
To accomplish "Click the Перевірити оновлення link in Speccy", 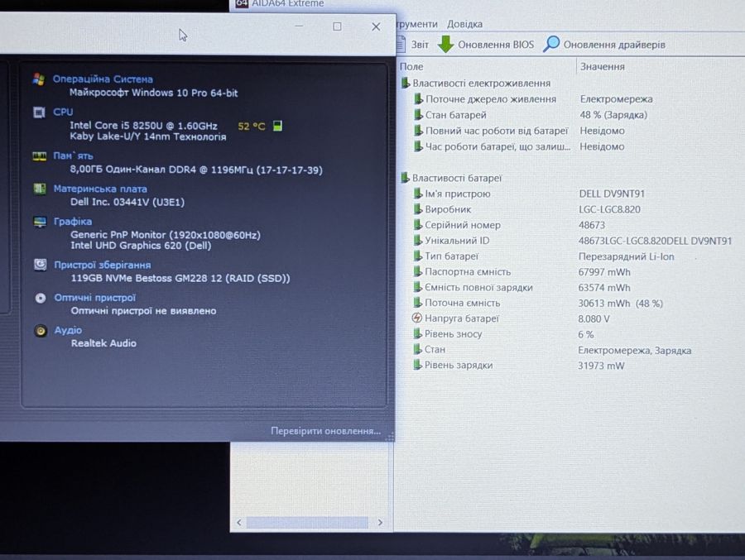I will (325, 431).
